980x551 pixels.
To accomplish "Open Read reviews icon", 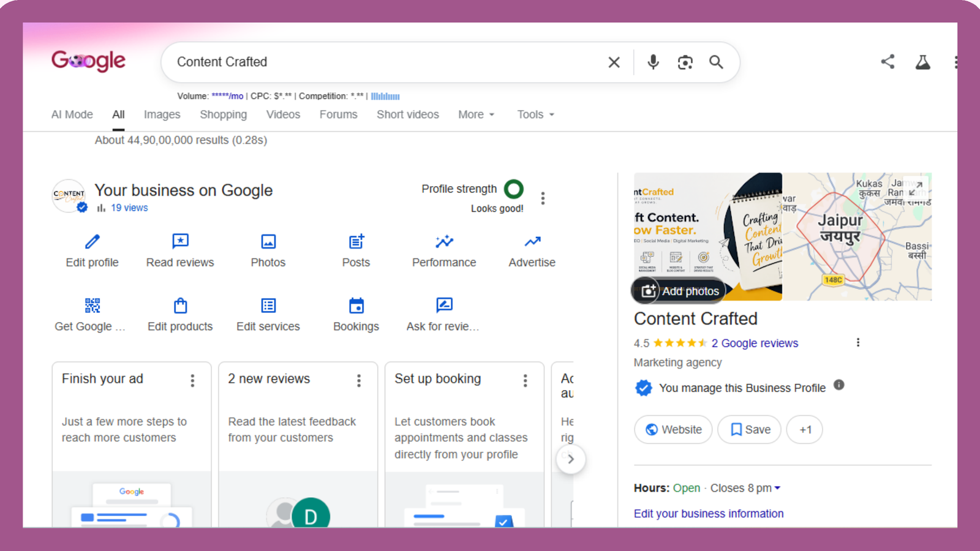I will 180,241.
